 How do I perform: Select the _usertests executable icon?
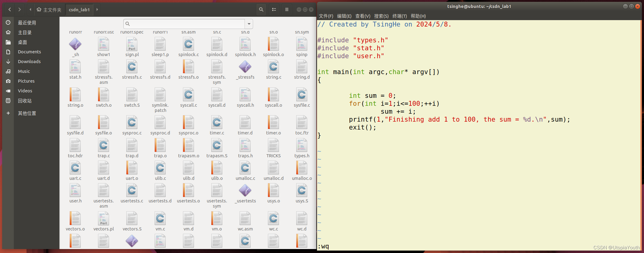click(245, 191)
